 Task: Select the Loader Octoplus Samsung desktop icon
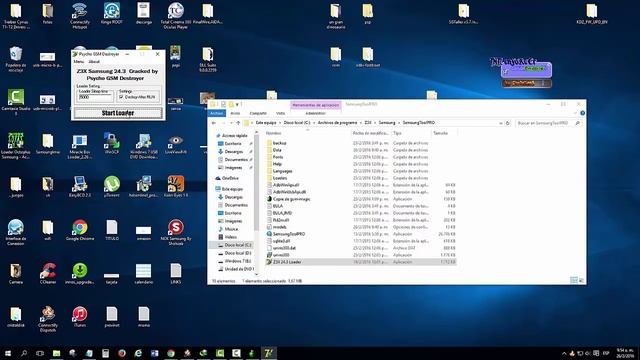pyautogui.click(x=16, y=146)
